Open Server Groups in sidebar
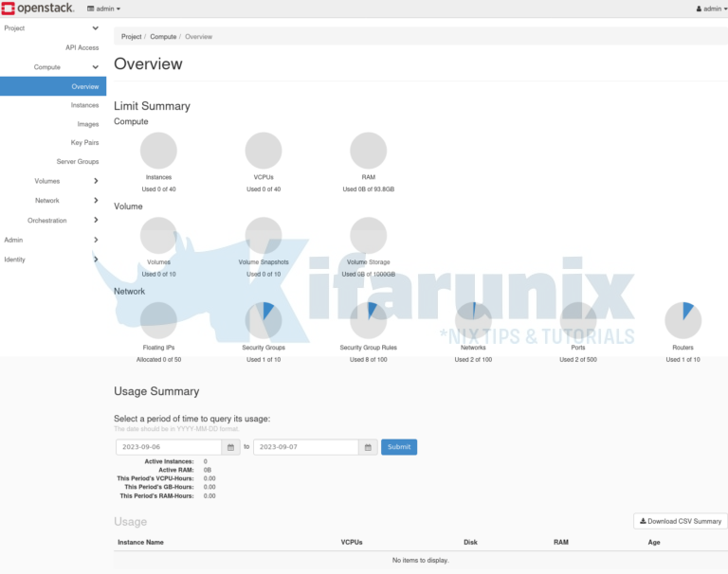Viewport: 728px width, 574px height. (x=78, y=161)
